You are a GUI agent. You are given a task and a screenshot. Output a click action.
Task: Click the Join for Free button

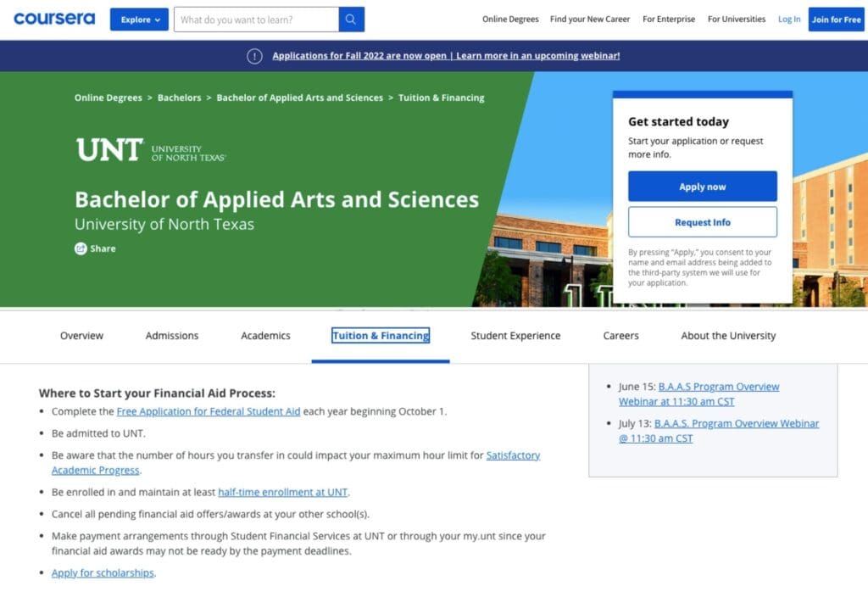[836, 18]
